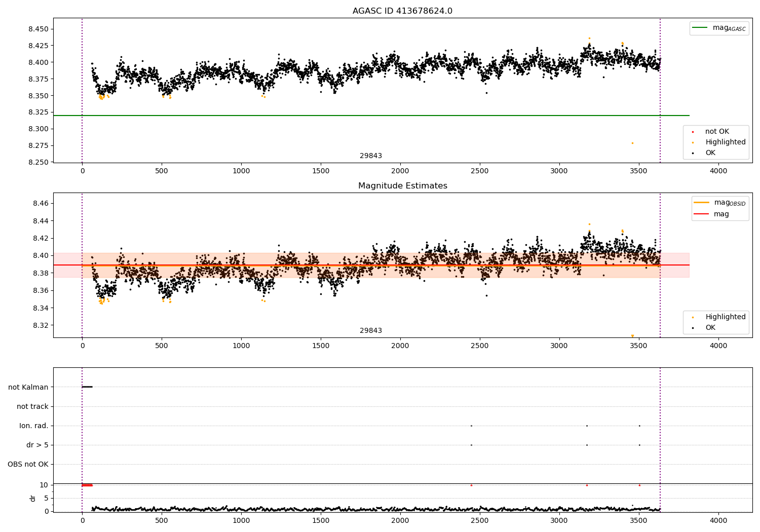Click the orange mag OBSID legend line

click(x=702, y=203)
